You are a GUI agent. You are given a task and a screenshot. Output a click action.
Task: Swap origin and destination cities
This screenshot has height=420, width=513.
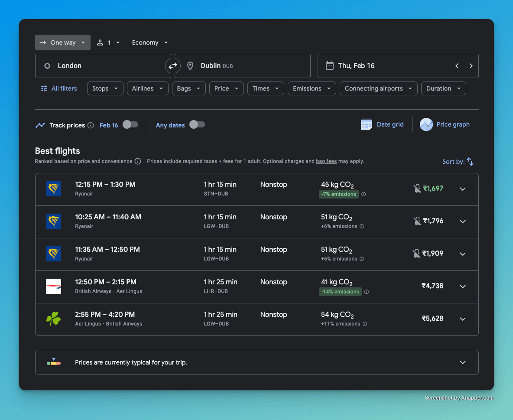click(173, 66)
